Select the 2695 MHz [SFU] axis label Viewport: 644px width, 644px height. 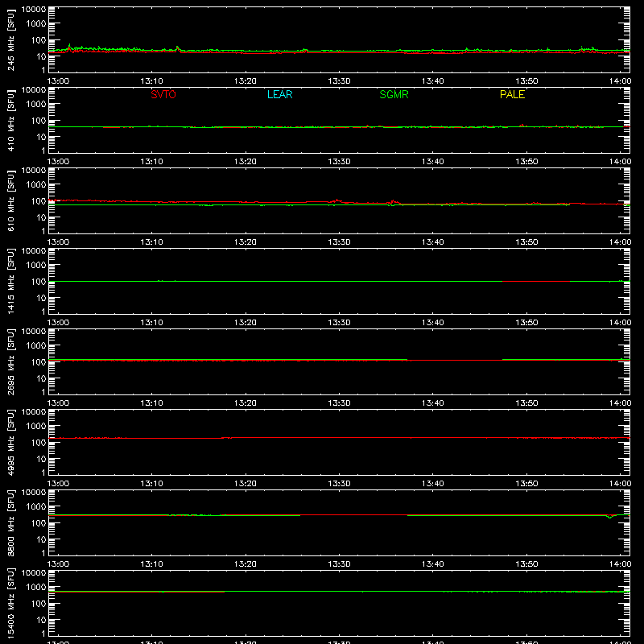coord(11,361)
